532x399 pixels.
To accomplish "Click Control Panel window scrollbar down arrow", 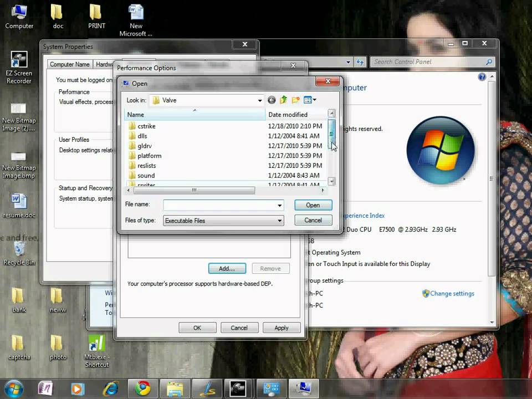I will point(492,323).
